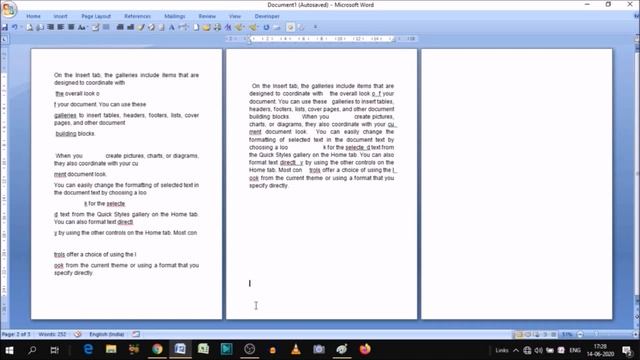
Task: Open the volume control in system tray
Action: coord(538,350)
